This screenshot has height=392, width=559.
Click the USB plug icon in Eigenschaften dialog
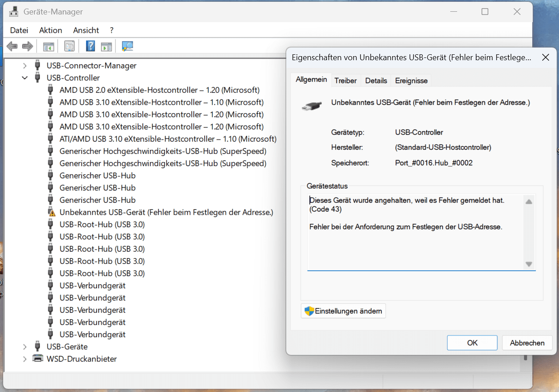312,106
